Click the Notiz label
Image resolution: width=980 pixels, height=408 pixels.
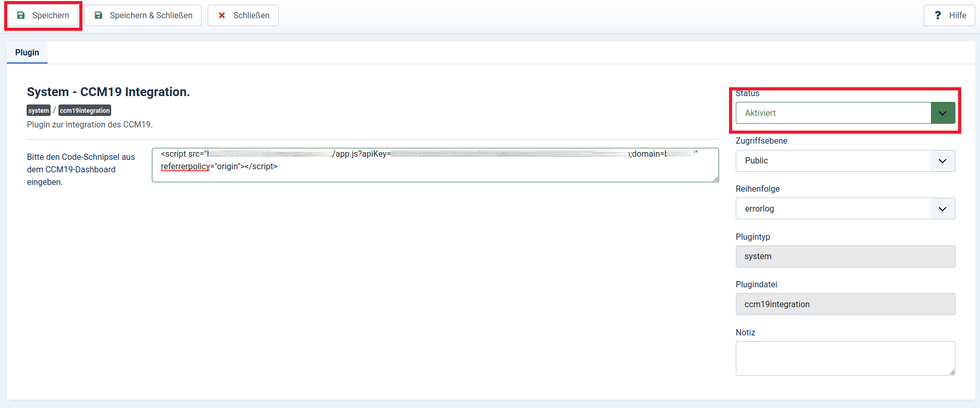click(x=746, y=333)
